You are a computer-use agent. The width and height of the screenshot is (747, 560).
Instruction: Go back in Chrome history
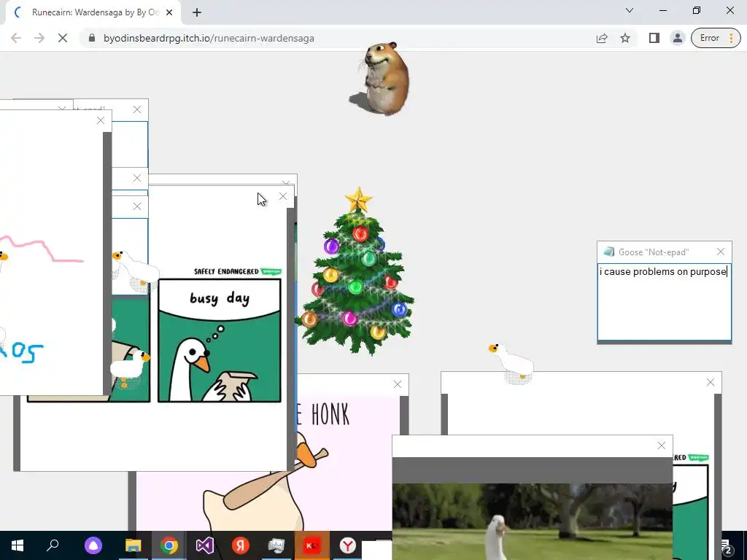tap(16, 38)
